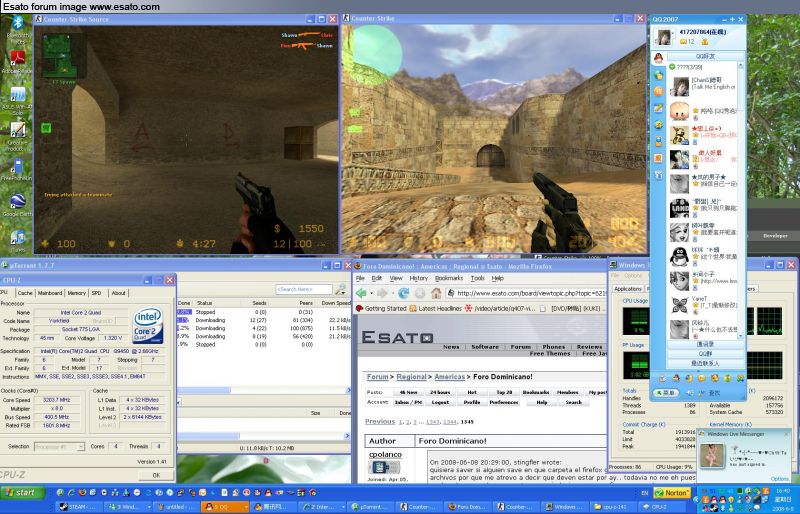
Task: Switch to Mainboard tab in CPU-Z
Action: 50,293
